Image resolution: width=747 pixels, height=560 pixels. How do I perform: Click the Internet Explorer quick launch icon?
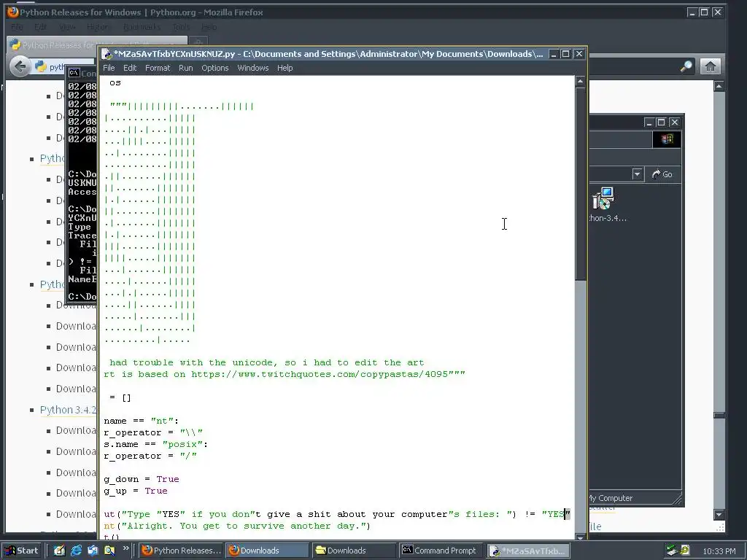(76, 551)
